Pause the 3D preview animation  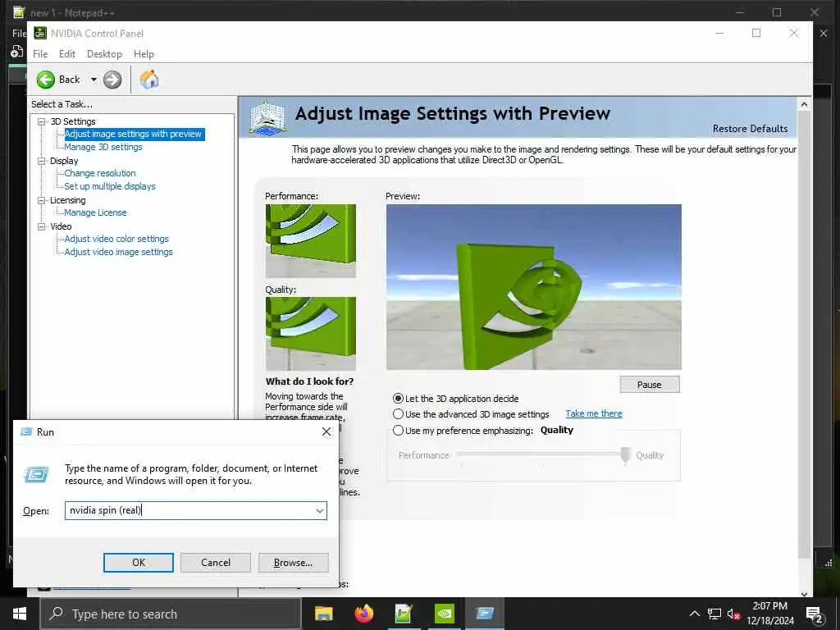click(x=650, y=385)
